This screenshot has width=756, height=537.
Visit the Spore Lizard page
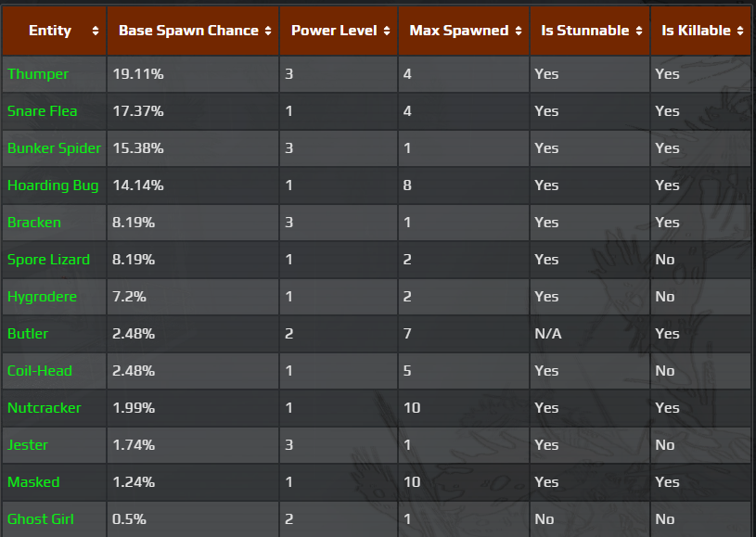(x=48, y=260)
